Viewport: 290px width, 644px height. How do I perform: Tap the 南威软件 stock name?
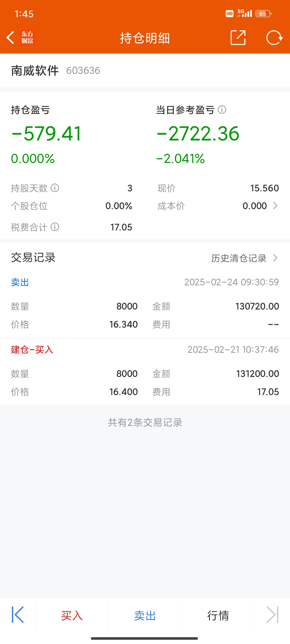(35, 70)
